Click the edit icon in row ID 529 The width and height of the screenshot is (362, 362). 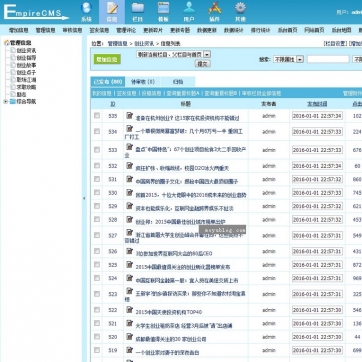click(130, 206)
